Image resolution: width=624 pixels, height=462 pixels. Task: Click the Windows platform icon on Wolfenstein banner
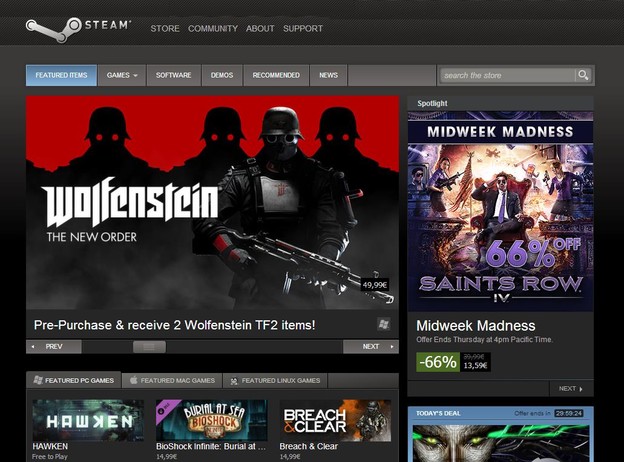(x=383, y=324)
